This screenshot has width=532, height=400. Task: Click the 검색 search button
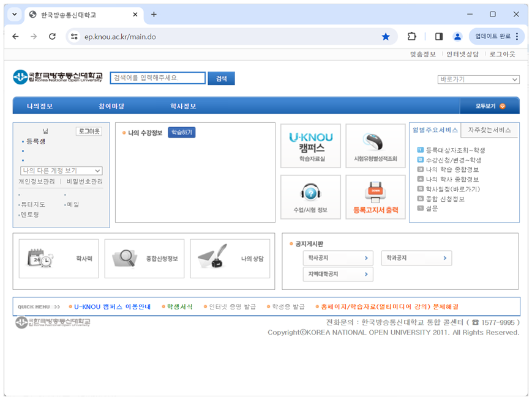point(221,78)
